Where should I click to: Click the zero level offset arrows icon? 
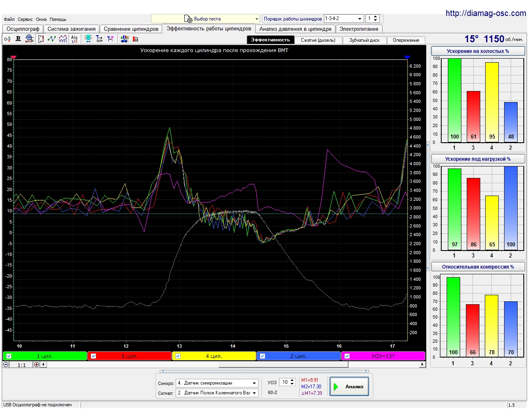pos(7,39)
